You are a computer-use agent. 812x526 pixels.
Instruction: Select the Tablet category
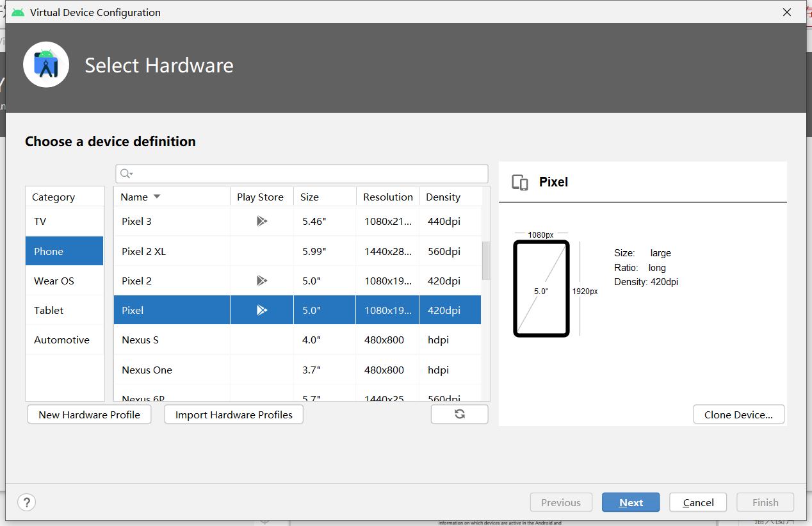coord(65,310)
